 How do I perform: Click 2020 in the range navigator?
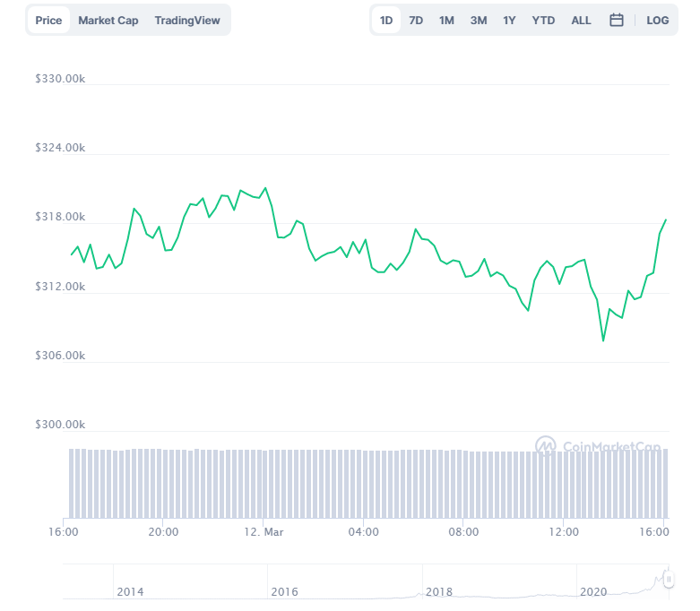tap(592, 592)
